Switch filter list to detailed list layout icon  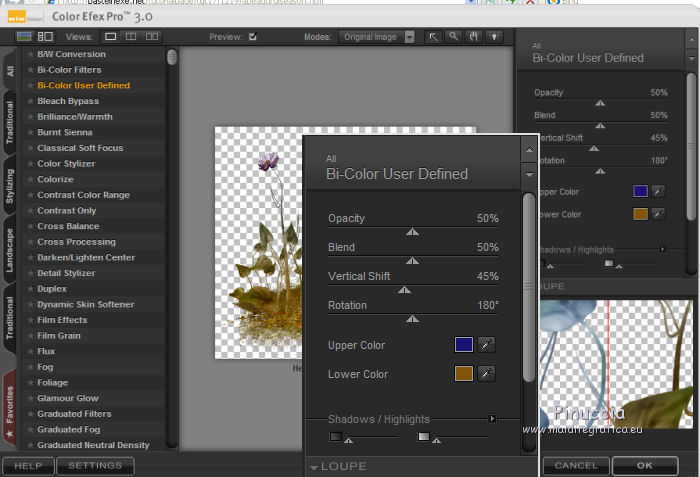pyautogui.click(x=45, y=37)
